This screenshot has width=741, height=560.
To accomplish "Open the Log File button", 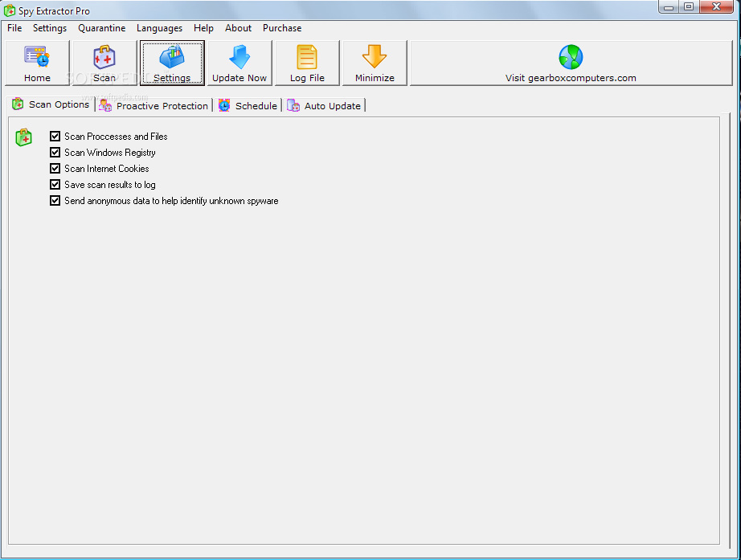I will coord(307,63).
